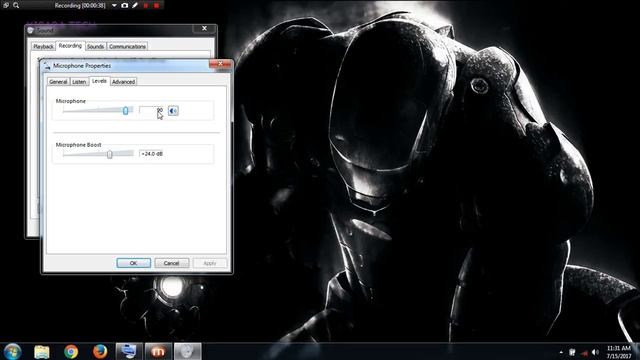Open the Playback tab in Sound window
This screenshot has height=360, width=640.
43,47
